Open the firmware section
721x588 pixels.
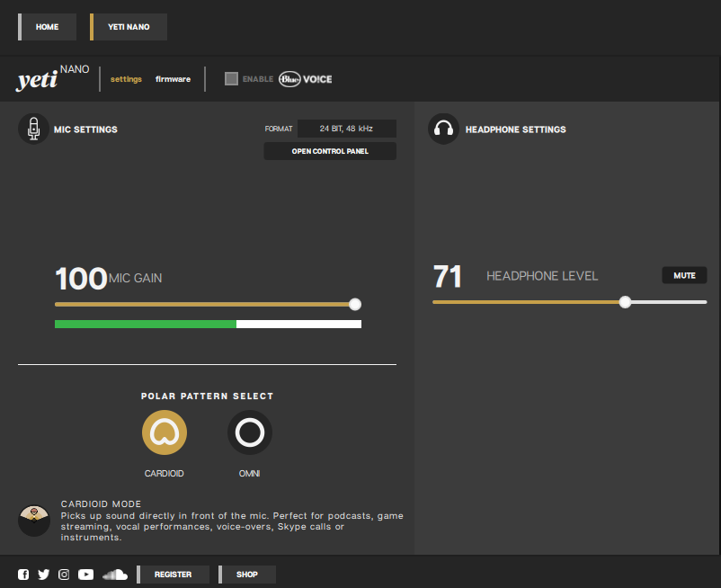pyautogui.click(x=173, y=79)
